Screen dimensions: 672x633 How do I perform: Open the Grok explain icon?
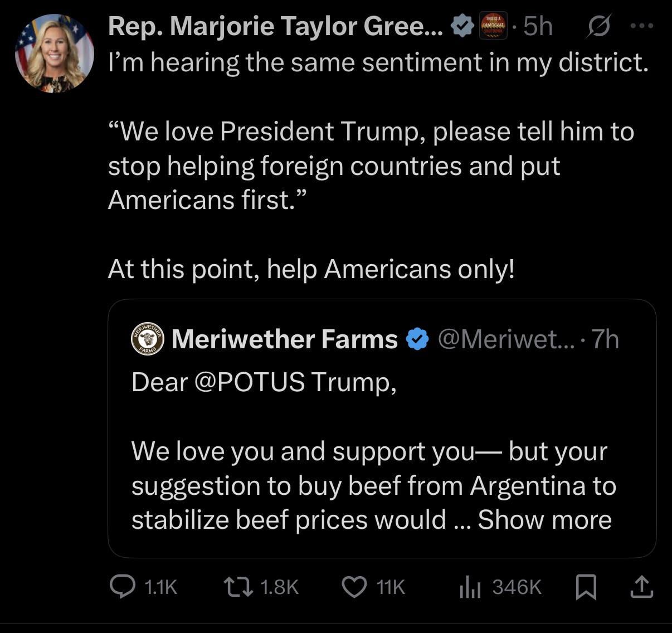point(598,26)
